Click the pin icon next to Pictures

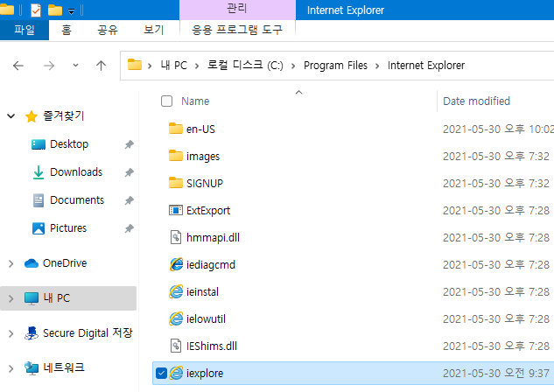click(130, 228)
